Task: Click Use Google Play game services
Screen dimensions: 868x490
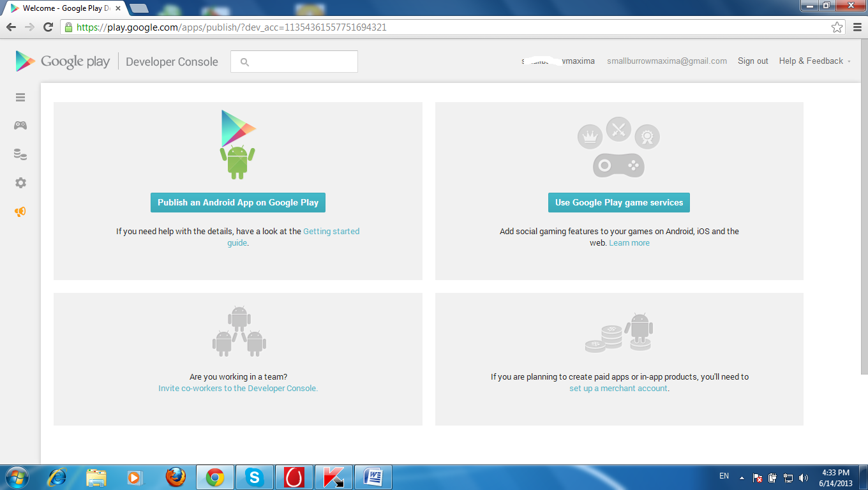Action: 618,203
